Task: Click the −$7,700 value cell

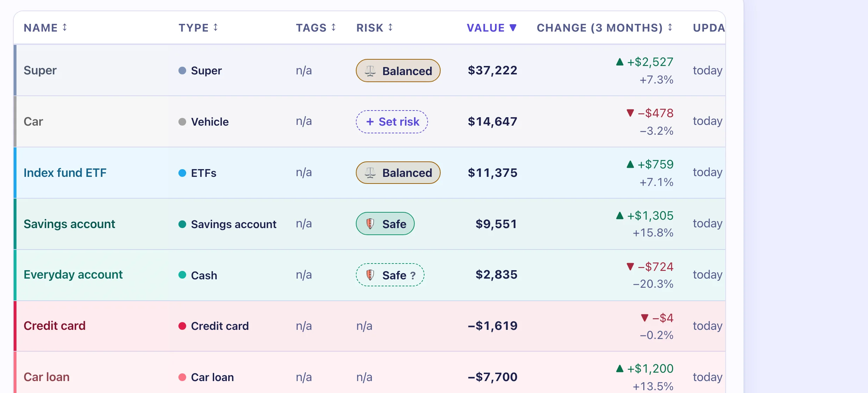Action: [493, 377]
